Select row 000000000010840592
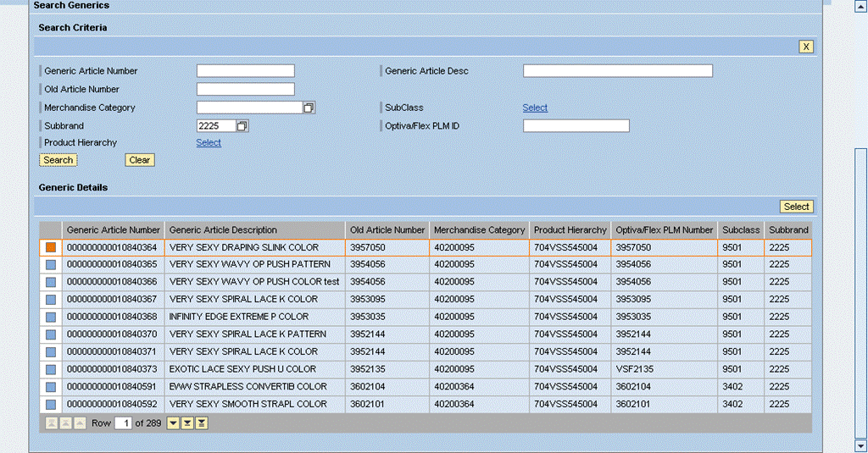 [51, 405]
